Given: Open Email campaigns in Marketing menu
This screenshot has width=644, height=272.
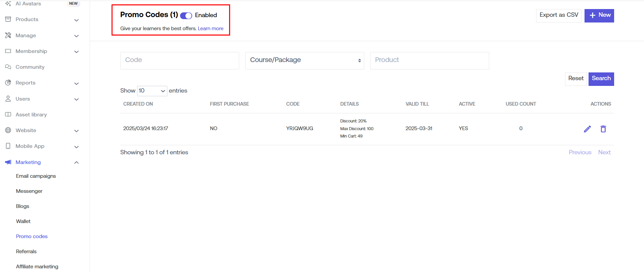Looking at the screenshot, I should pyautogui.click(x=36, y=176).
